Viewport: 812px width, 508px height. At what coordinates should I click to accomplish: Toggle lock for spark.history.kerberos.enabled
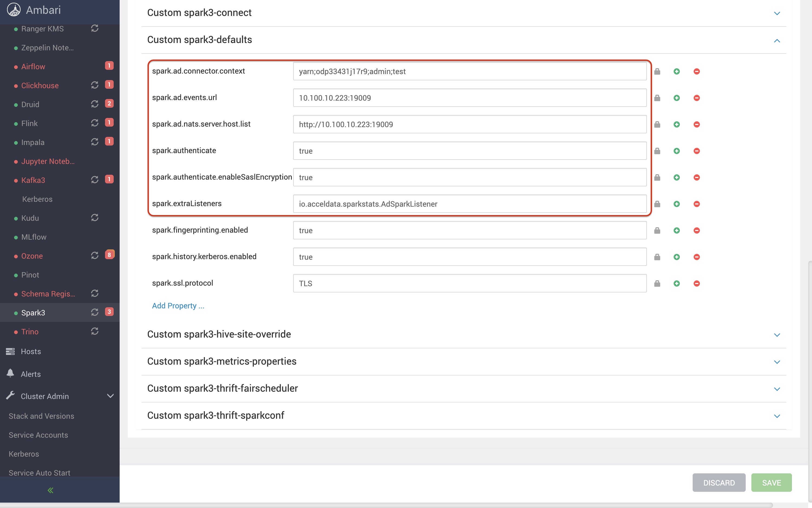657,257
